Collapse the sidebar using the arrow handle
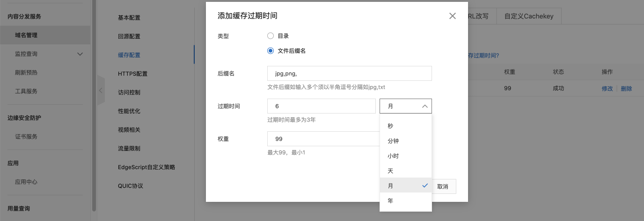The image size is (644, 221). [101, 90]
